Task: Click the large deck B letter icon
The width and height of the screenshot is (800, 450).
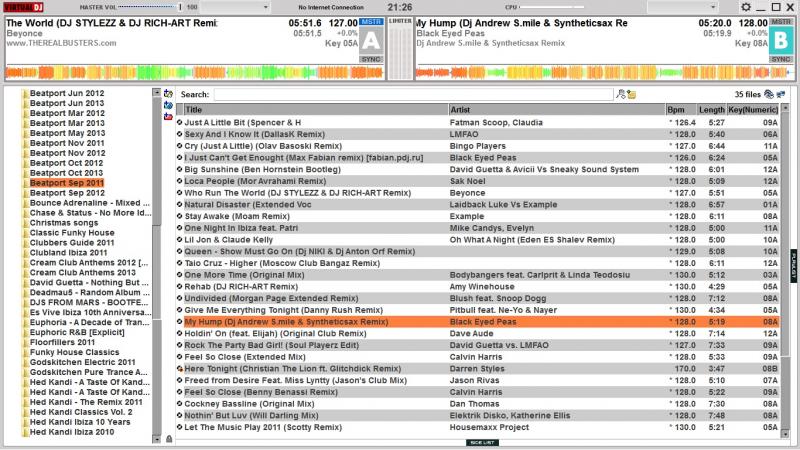Action: 781,40
